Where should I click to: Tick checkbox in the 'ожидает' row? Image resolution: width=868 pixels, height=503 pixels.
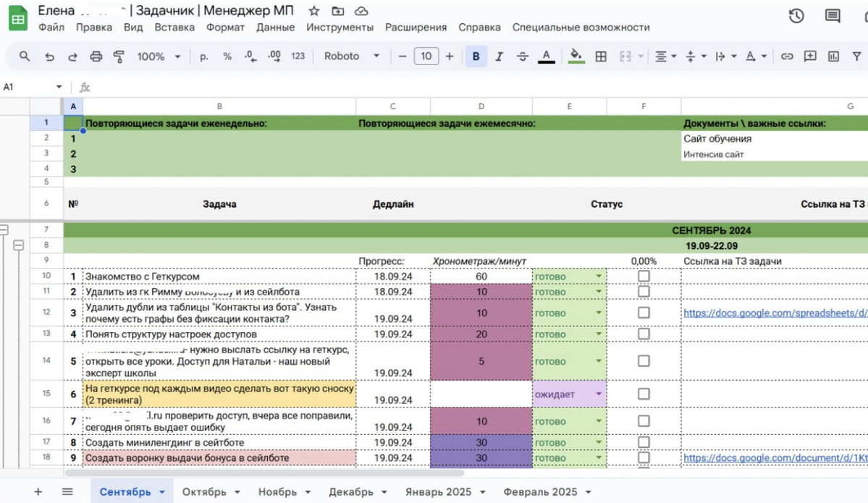pyautogui.click(x=644, y=394)
